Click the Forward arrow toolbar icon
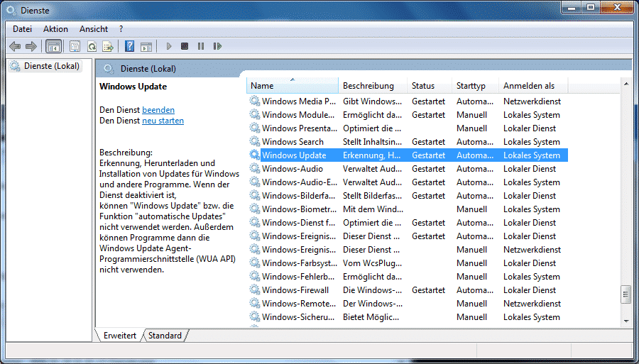639x364 pixels. pyautogui.click(x=31, y=46)
